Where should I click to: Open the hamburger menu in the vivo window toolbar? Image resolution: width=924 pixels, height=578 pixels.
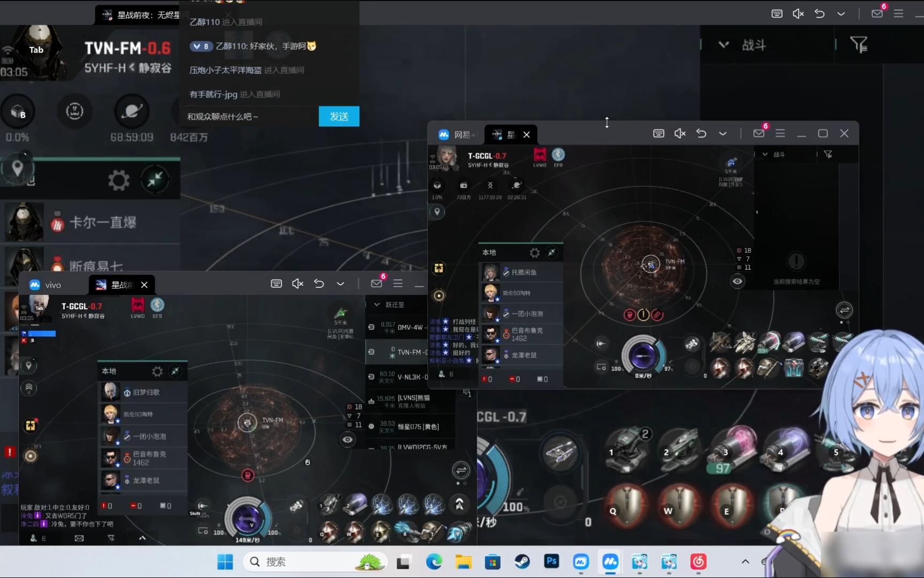[x=398, y=284]
